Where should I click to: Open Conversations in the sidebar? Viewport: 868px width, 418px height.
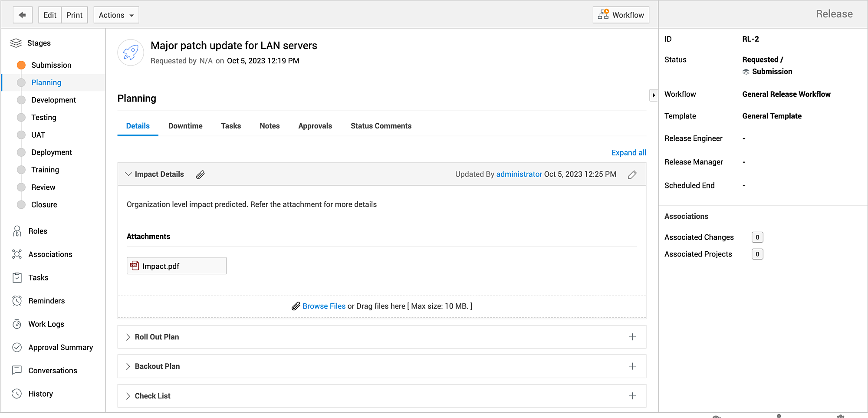53,371
